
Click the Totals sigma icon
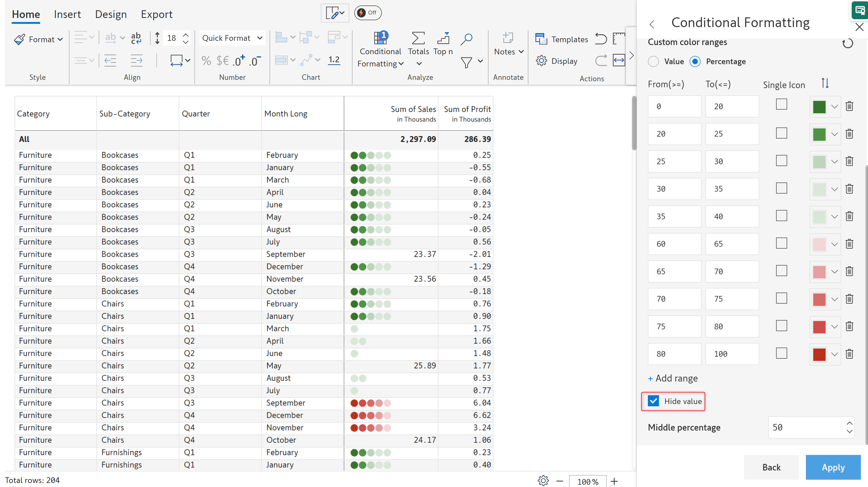click(x=418, y=39)
